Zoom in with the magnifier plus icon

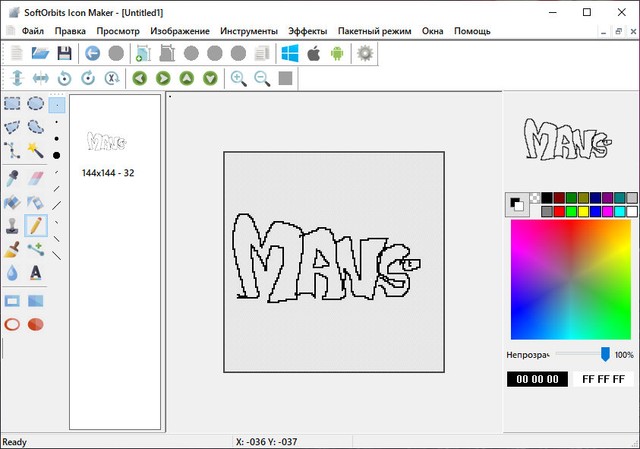[x=238, y=78]
